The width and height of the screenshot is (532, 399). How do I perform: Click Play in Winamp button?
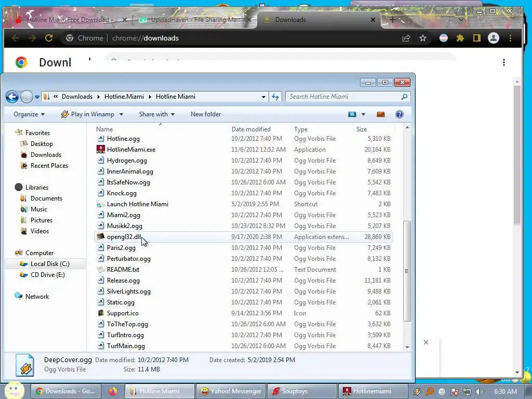[87, 114]
